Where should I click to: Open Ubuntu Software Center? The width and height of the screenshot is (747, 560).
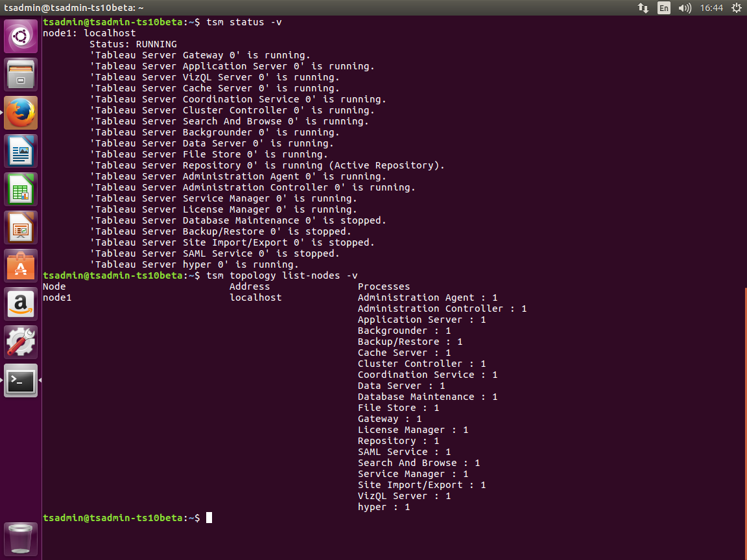tap(21, 266)
